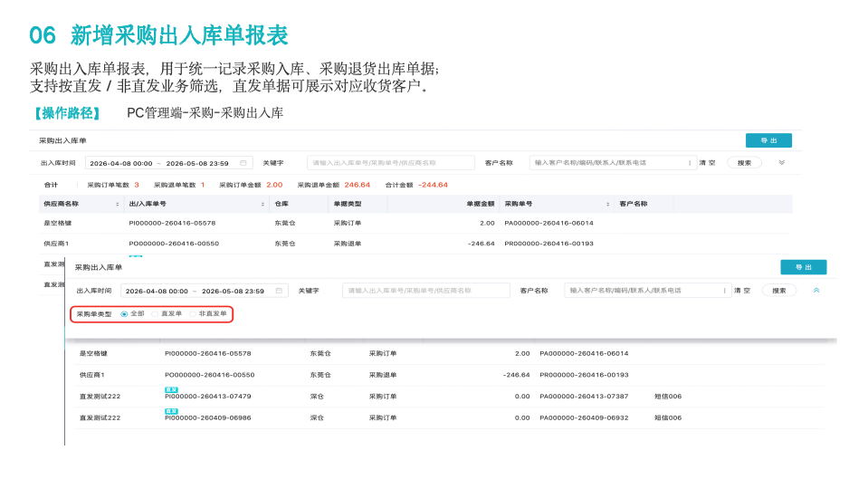Click 采购订单笔数 total value 3

click(137, 185)
